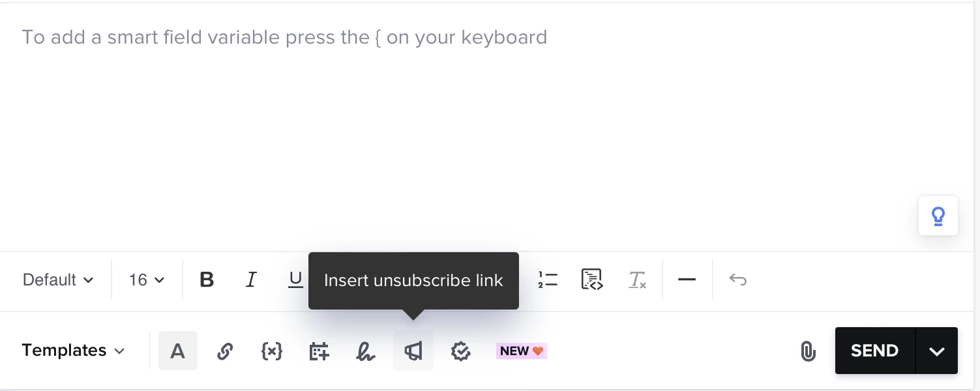Change font size from 16
Image resolution: width=980 pixels, height=391 pixels.
point(147,280)
